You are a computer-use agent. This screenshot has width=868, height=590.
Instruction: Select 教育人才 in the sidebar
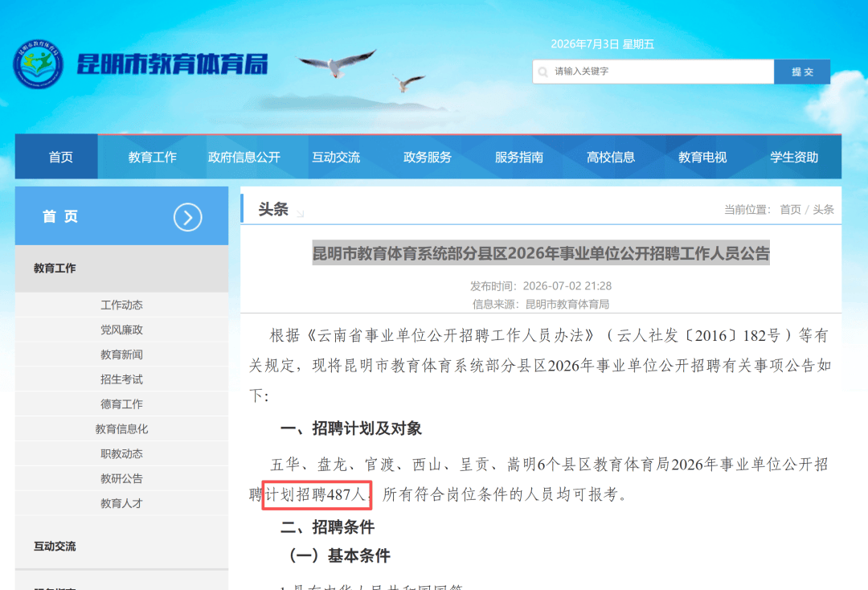tap(122, 504)
